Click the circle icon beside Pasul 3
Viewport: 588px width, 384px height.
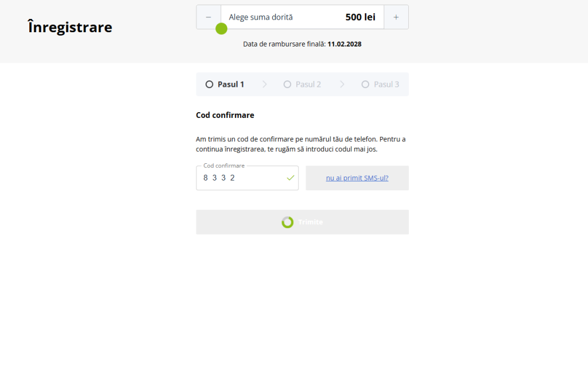(x=365, y=84)
